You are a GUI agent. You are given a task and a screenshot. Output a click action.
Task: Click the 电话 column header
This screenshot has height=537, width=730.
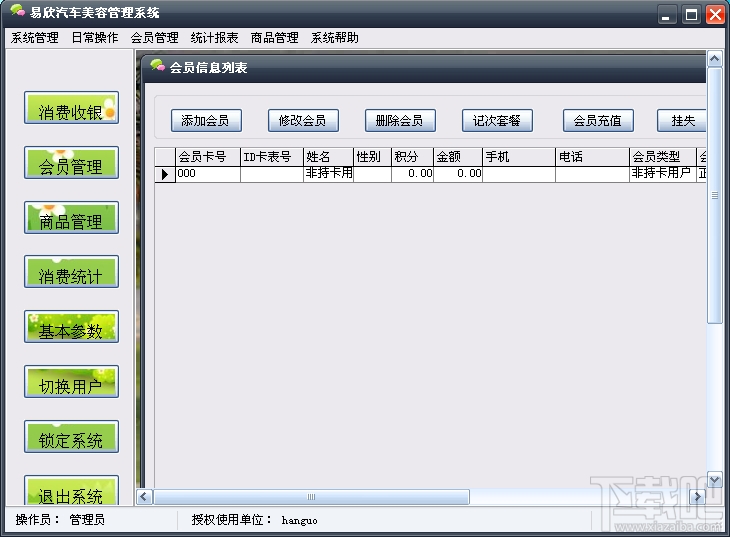pos(592,157)
